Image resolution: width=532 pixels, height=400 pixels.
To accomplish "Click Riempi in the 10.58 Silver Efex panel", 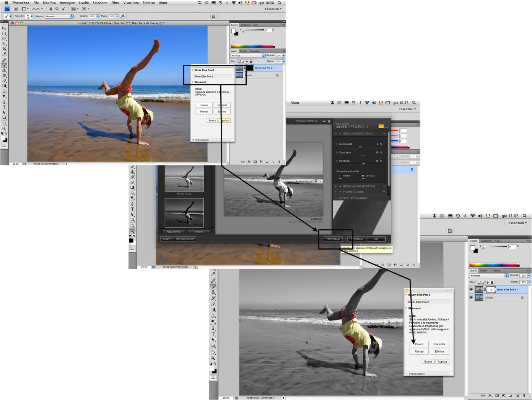I will pos(204,111).
